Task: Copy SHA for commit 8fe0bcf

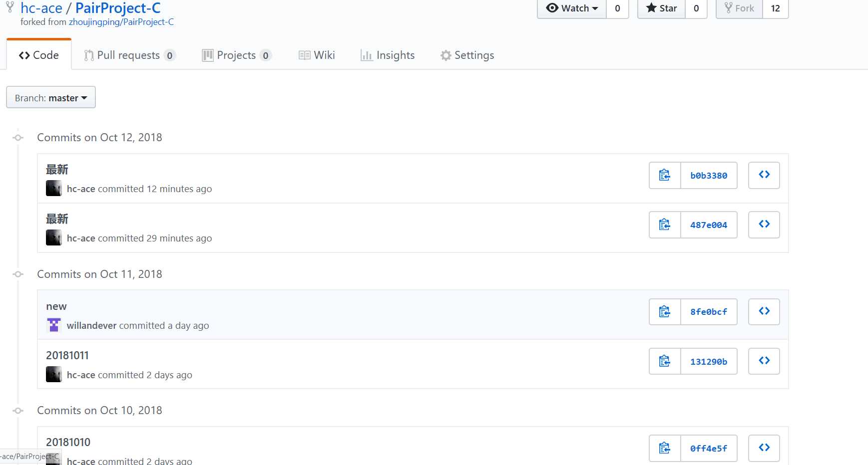Action: [x=665, y=312]
